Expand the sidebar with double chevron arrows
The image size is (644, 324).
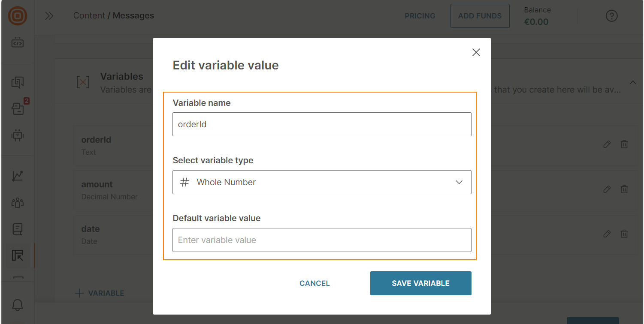pyautogui.click(x=49, y=15)
